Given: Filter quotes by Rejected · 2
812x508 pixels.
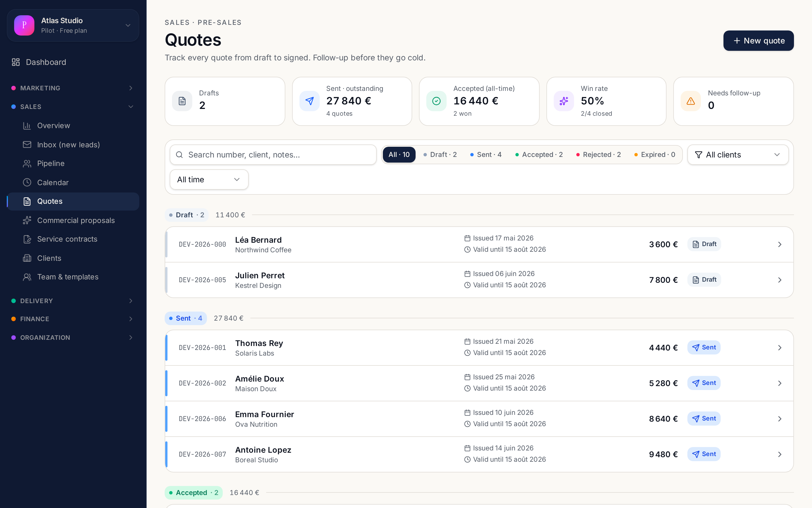Looking at the screenshot, I should [598, 155].
